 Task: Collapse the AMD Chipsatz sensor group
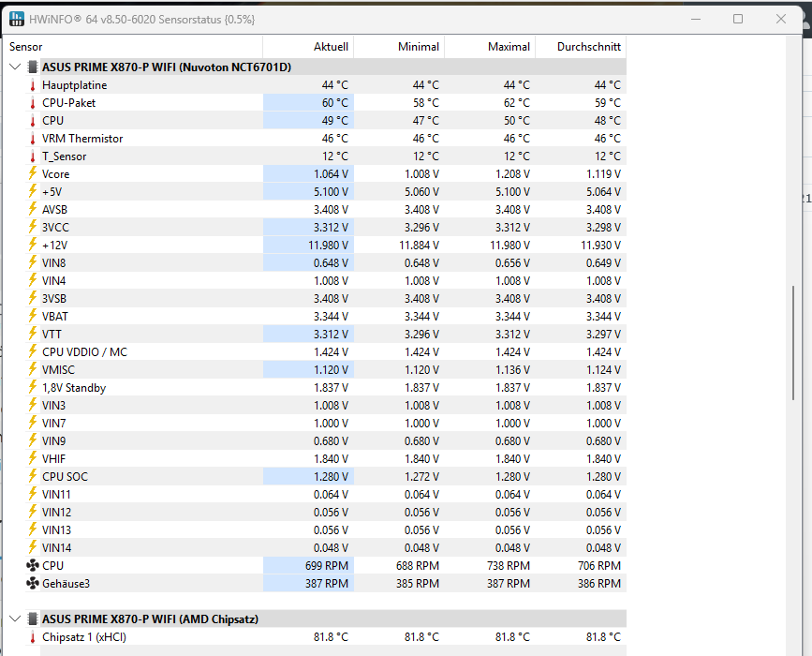[15, 619]
